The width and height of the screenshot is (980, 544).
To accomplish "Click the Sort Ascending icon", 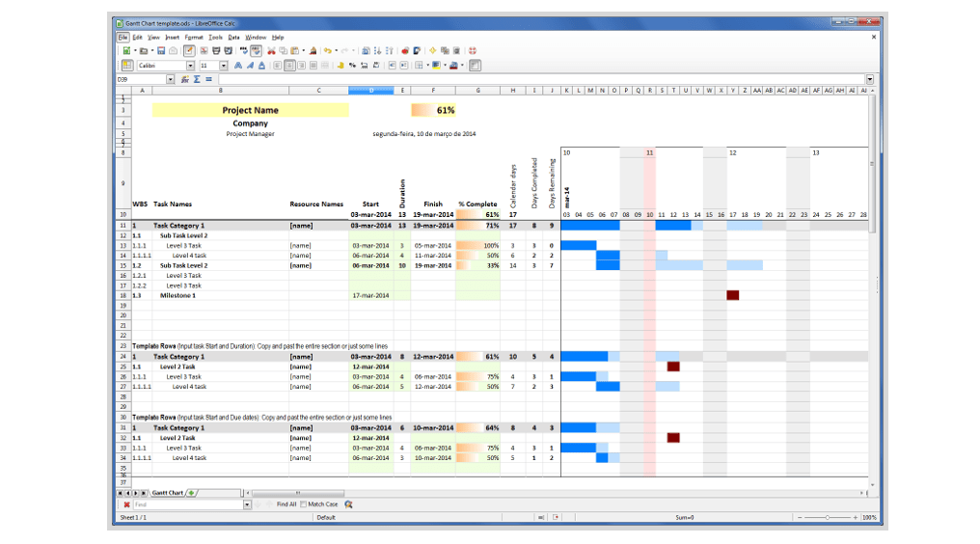I will click(377, 50).
